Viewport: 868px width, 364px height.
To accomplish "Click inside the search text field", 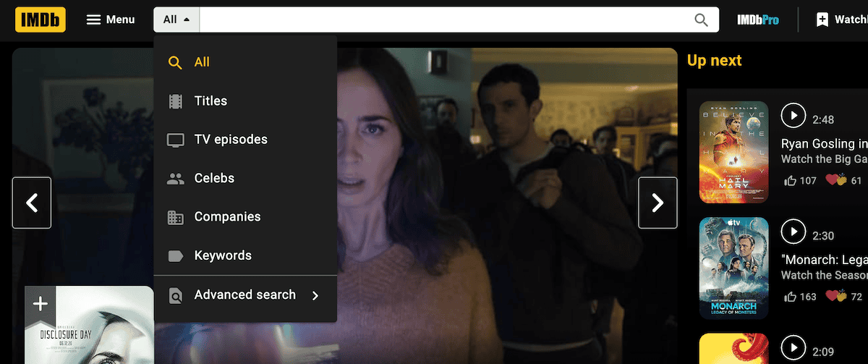I will click(x=441, y=20).
